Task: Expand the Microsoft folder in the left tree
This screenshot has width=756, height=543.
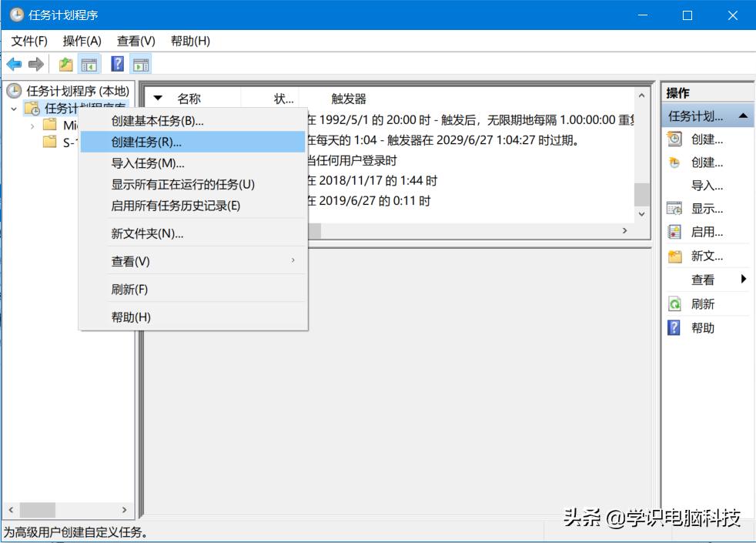Action: 32,126
